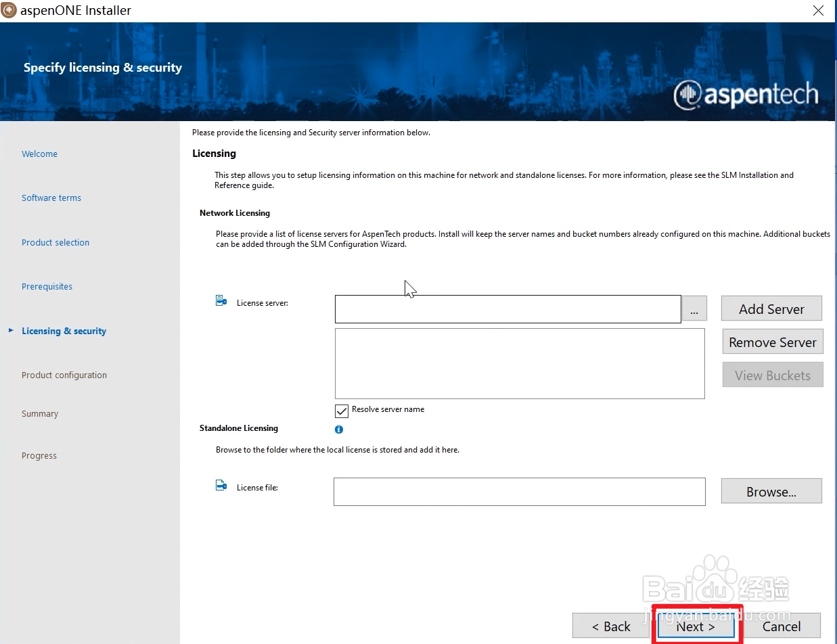Image resolution: width=837 pixels, height=644 pixels.
Task: Select the Licensing & security step
Action: point(64,331)
